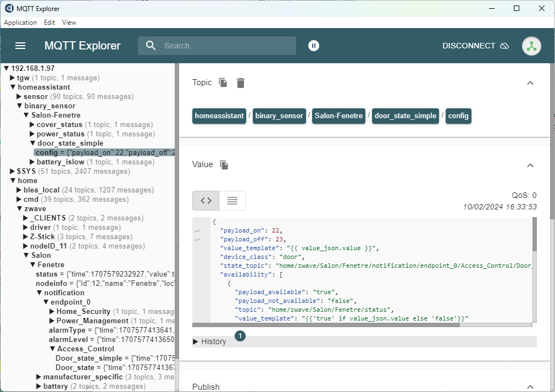Select the alarmLevel message
The height and width of the screenshot is (392, 555).
pos(112,340)
